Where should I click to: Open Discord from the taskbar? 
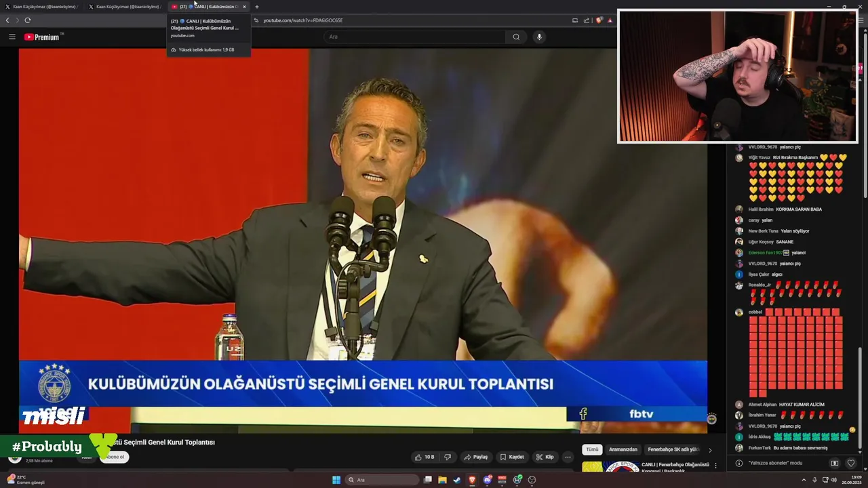tap(487, 480)
